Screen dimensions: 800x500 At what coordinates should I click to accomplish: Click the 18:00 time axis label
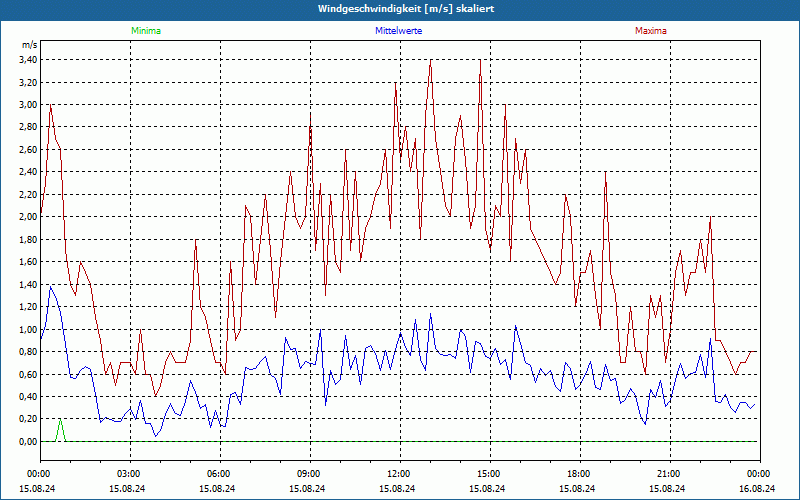(580, 474)
